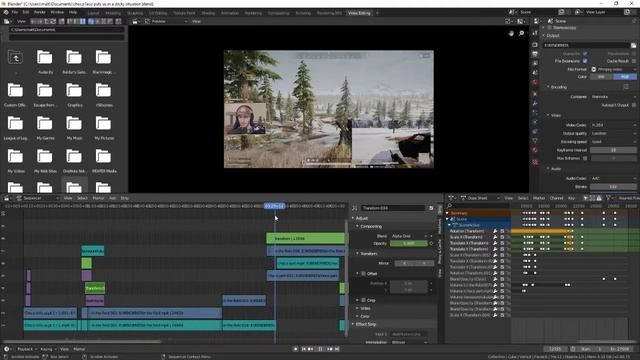This screenshot has width=640, height=360.
Task: Open the File menu
Action: 15,12
